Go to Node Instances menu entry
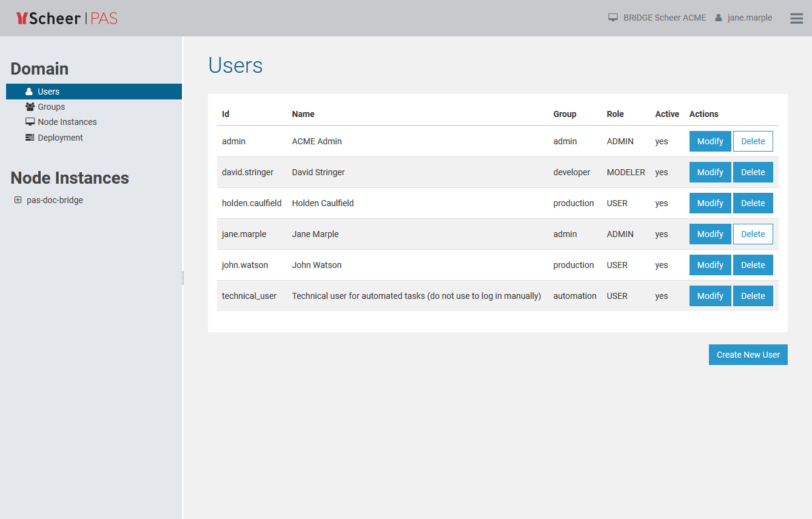This screenshot has width=812, height=519. point(67,122)
